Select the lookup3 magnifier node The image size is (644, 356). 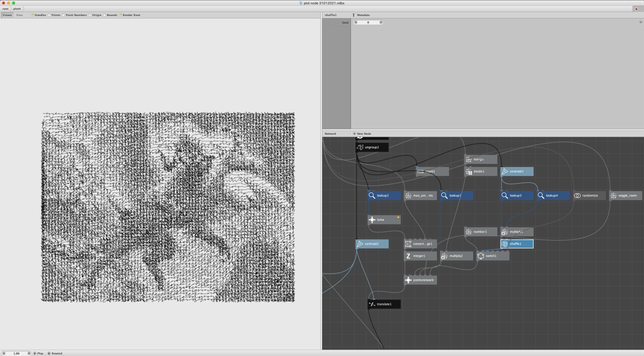click(x=516, y=196)
